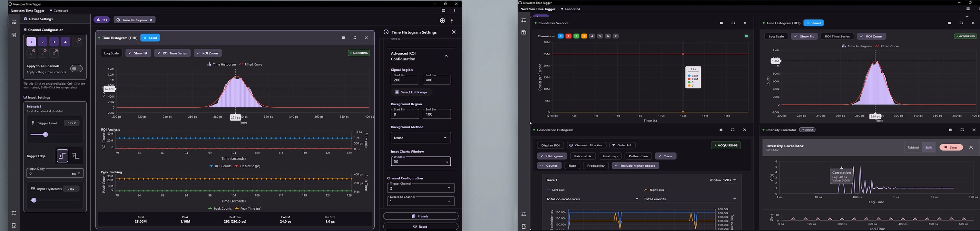The width and height of the screenshot is (980, 231).
Task: Click the Presets button
Action: 420,216
